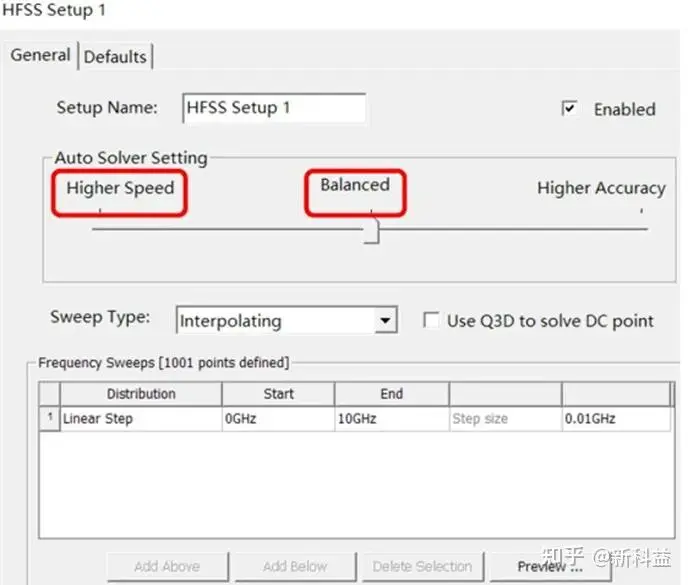Enable Use Q3D to solve DC point
The width and height of the screenshot is (688, 585).
click(x=431, y=320)
